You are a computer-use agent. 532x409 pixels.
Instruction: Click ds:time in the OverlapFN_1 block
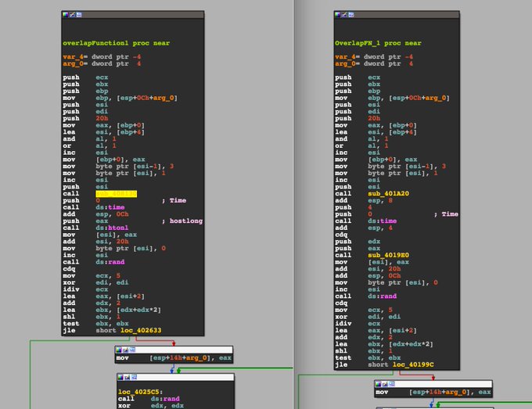[383, 221]
